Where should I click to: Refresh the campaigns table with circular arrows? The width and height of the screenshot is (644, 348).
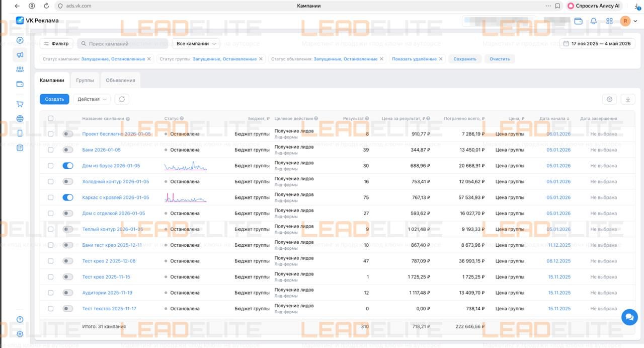122,99
